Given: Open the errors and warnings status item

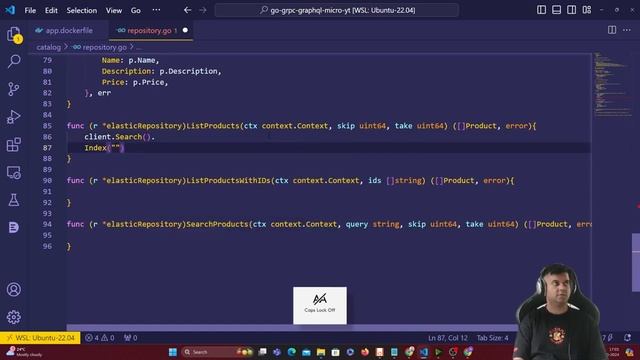Looking at the screenshot, I should point(100,338).
